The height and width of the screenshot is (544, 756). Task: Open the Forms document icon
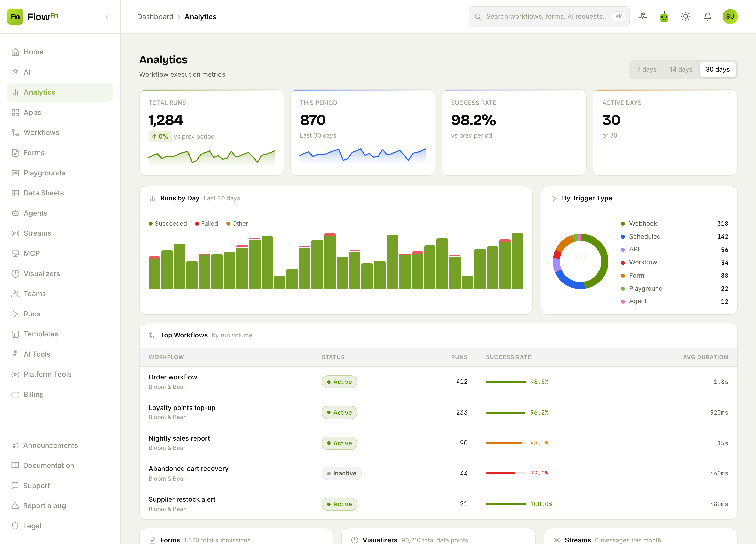click(15, 153)
